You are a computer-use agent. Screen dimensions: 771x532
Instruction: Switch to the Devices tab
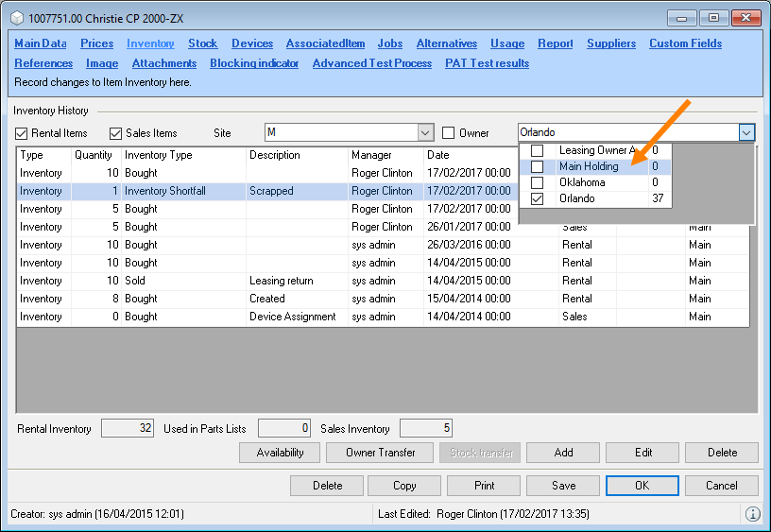pos(252,43)
